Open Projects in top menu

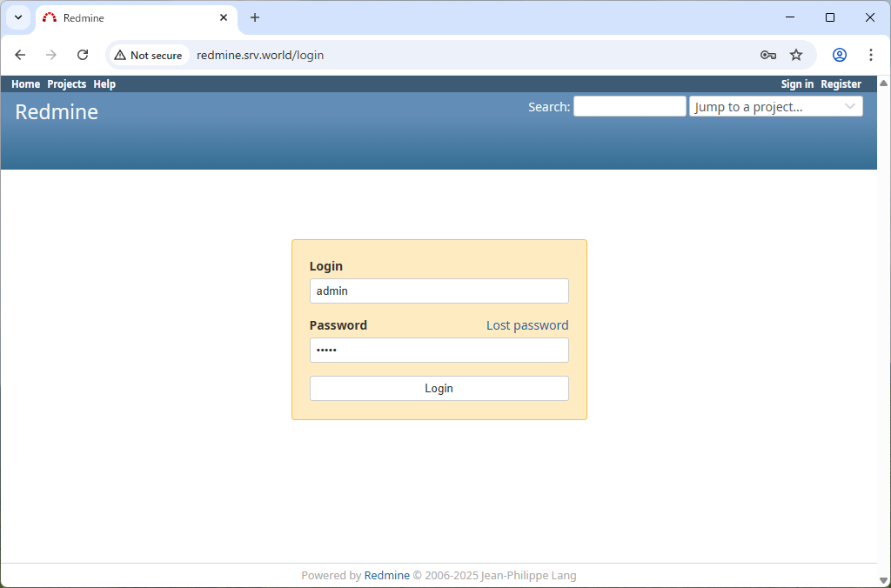(66, 84)
